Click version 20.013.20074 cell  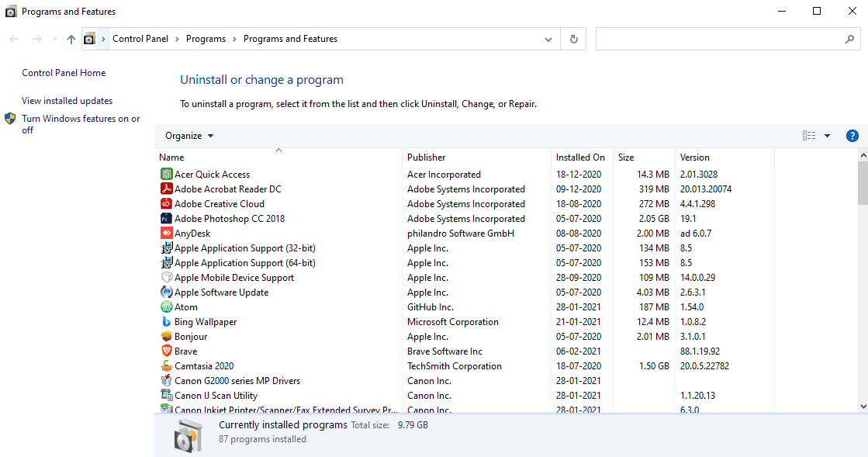pos(706,189)
